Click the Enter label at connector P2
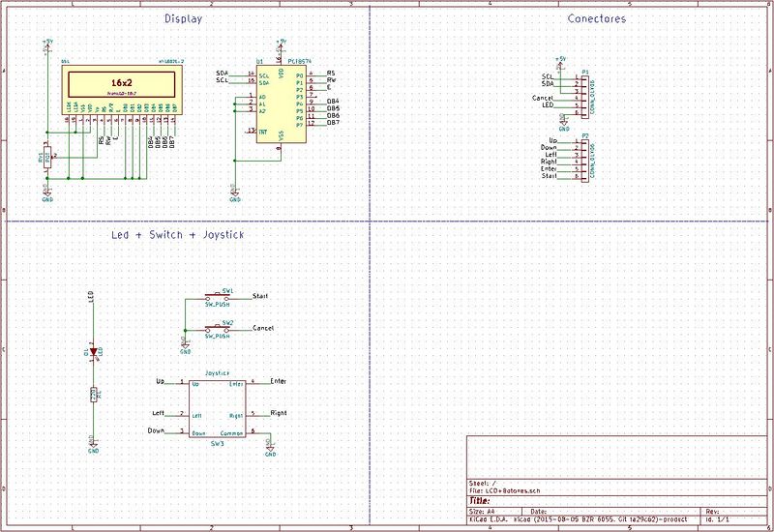 click(x=549, y=168)
